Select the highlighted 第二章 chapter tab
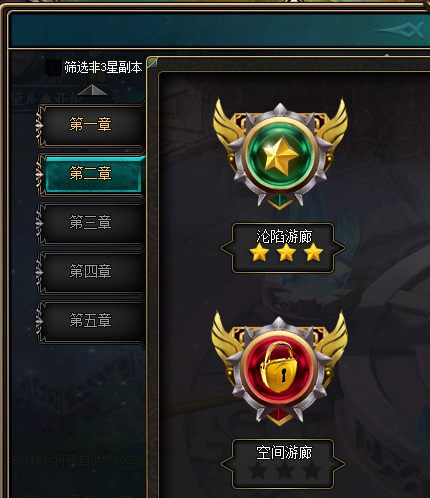Screen dimensions: 430x498 pyautogui.click(x=94, y=174)
